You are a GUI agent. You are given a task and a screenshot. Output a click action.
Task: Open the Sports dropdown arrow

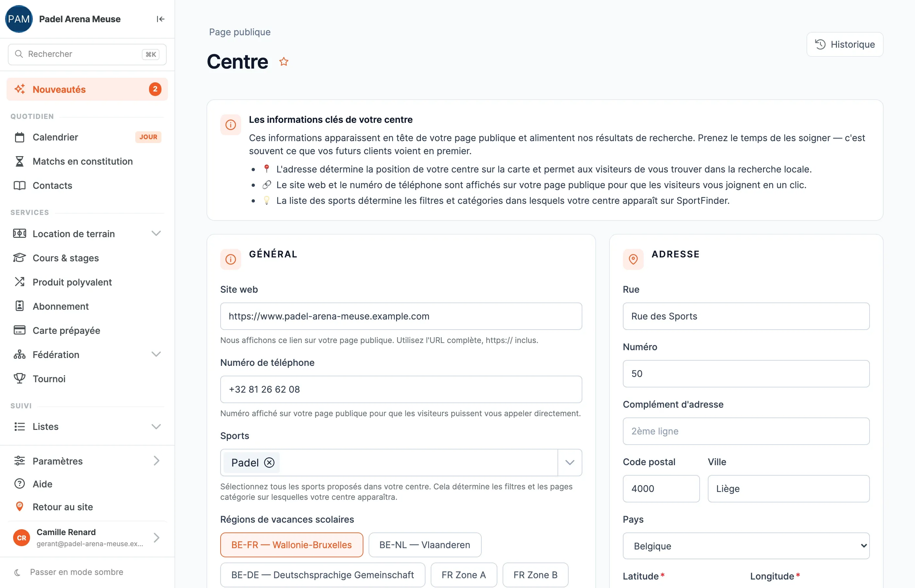pyautogui.click(x=569, y=462)
